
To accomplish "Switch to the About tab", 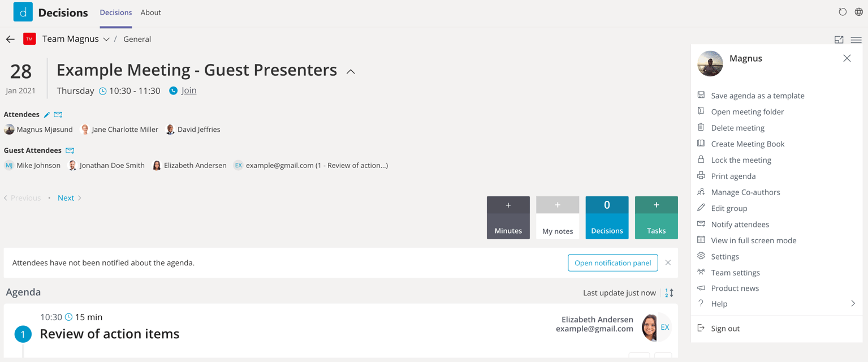I will pos(150,12).
